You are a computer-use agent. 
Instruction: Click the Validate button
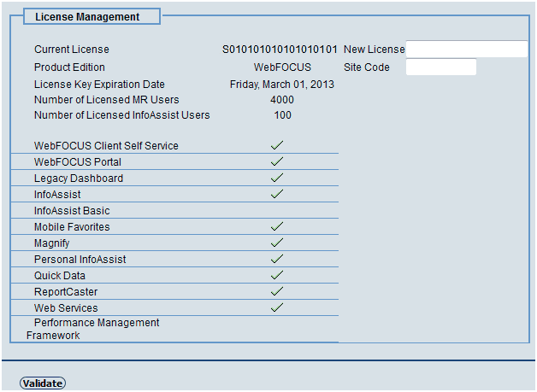[43, 383]
